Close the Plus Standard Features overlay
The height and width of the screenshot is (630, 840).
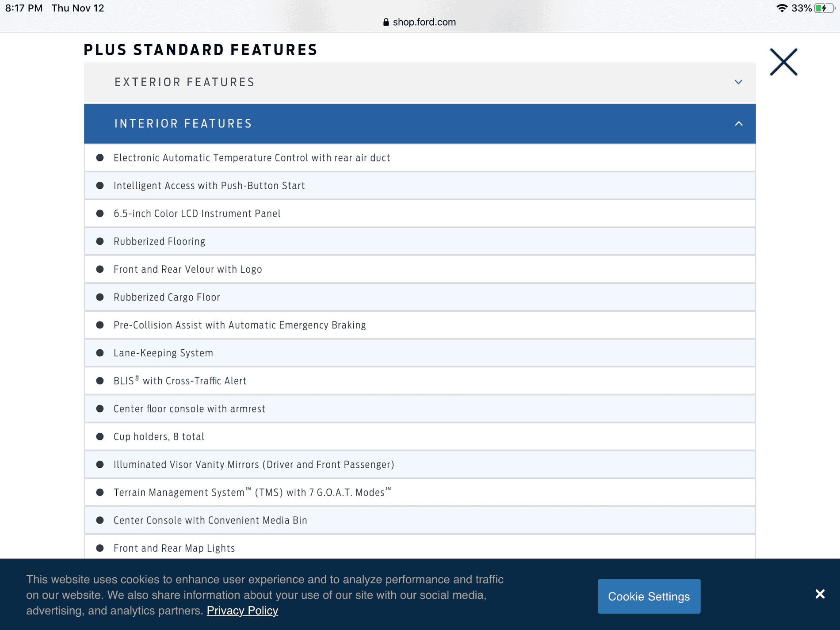[x=783, y=62]
